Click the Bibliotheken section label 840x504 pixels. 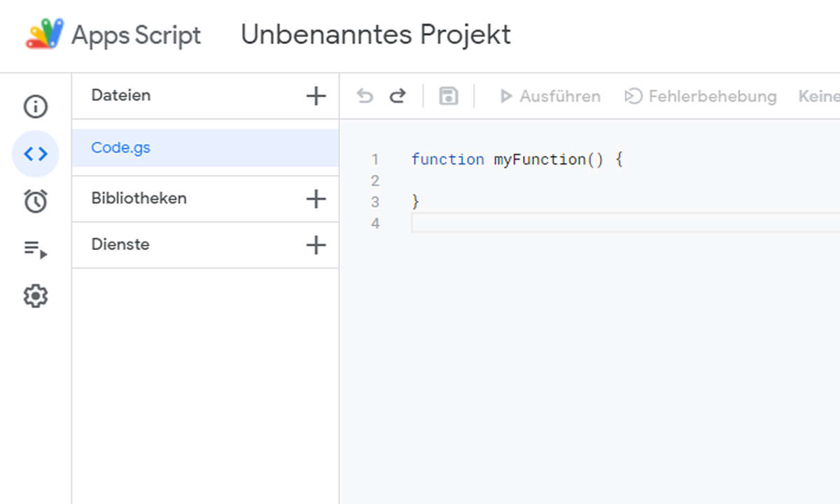tap(139, 198)
